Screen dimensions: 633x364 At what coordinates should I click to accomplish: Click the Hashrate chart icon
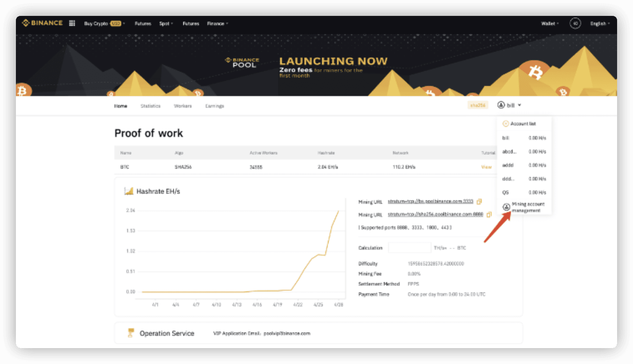coord(129,191)
